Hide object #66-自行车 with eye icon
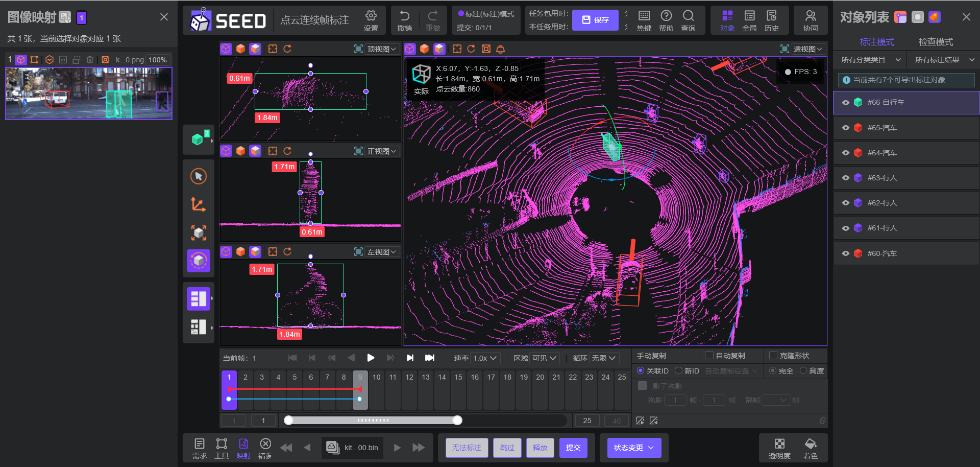Screen dimensions: 980x467 pyautogui.click(x=846, y=103)
